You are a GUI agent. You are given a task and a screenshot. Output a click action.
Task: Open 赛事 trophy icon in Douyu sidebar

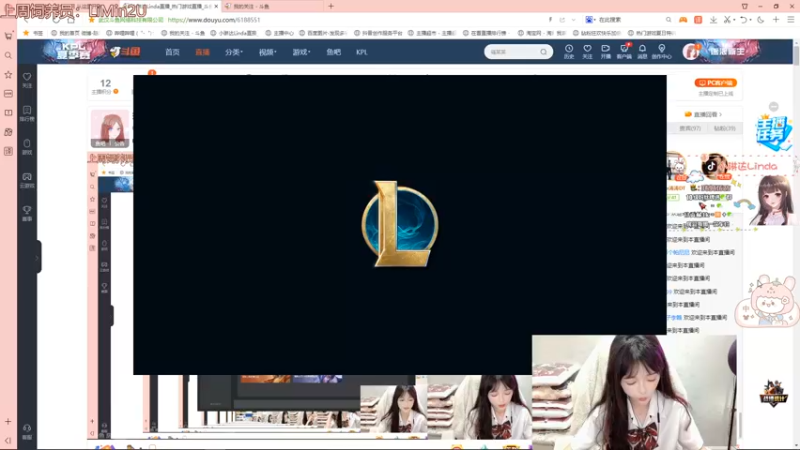pyautogui.click(x=27, y=213)
